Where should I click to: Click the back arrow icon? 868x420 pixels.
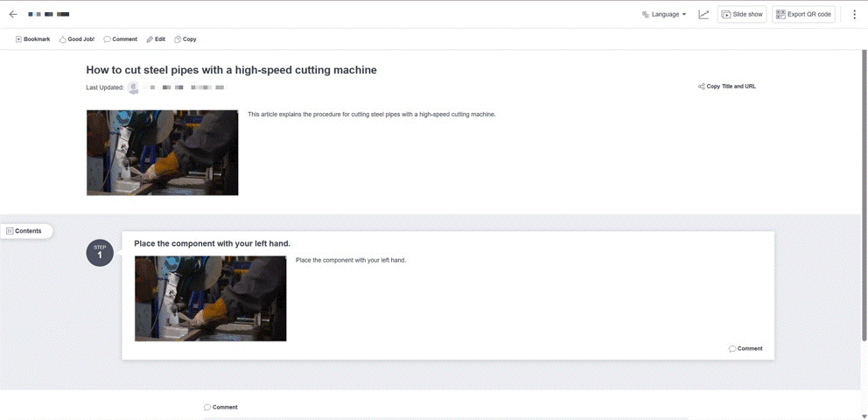click(13, 14)
